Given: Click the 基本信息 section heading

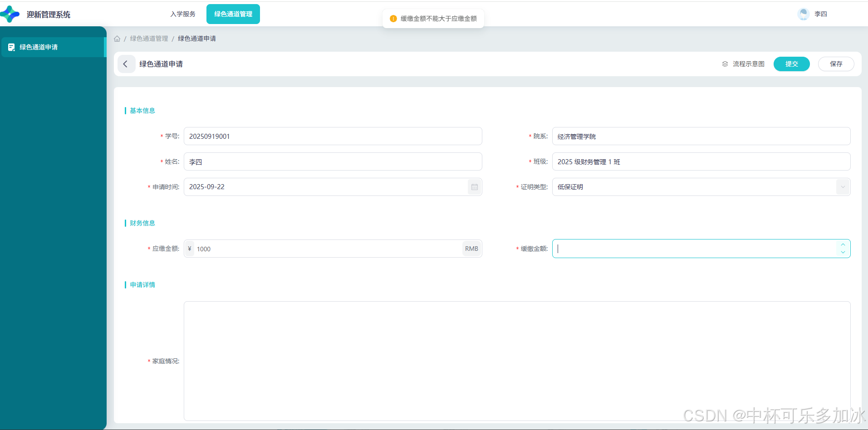Looking at the screenshot, I should click(x=142, y=111).
